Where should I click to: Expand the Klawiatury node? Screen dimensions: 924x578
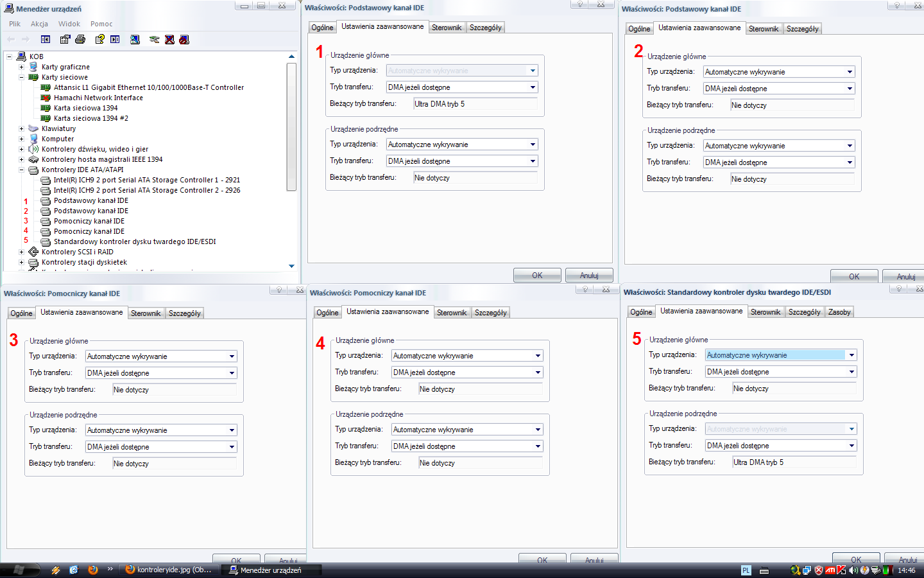coord(21,128)
